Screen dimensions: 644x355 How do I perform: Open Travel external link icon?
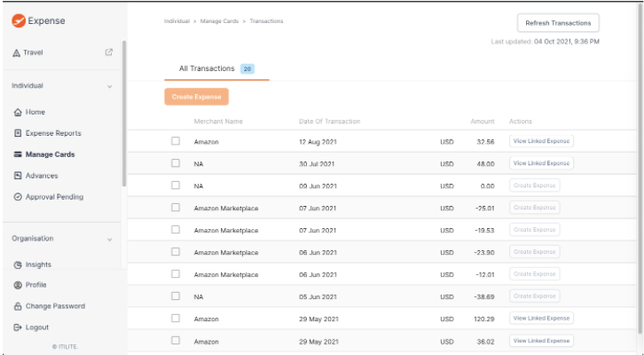click(109, 52)
